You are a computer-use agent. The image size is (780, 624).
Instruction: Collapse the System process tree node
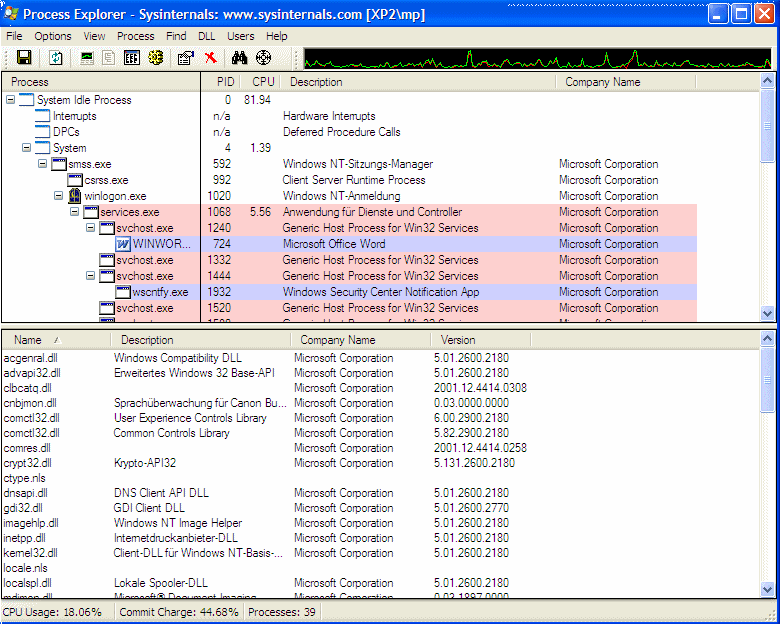[x=26, y=148]
